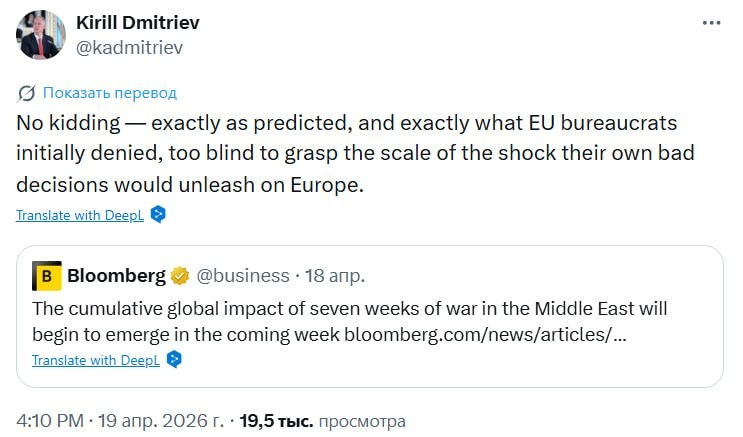
Task: Open Kirill Dmitriev's profile avatar
Action: click(41, 34)
